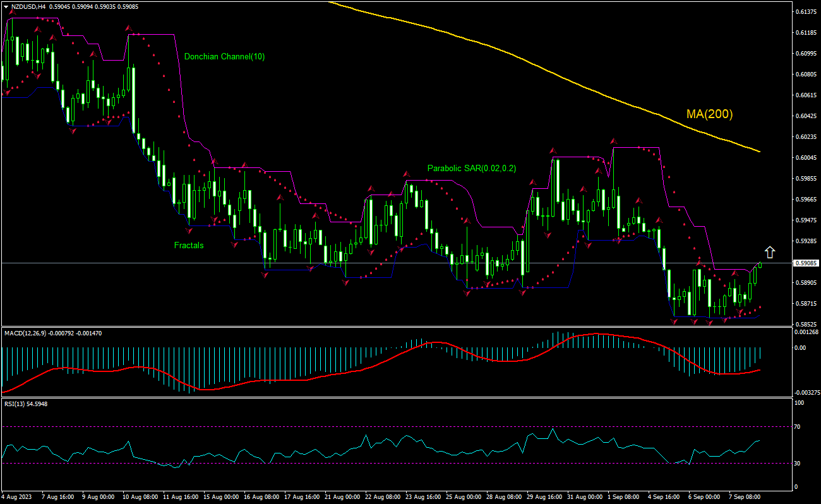The height and width of the screenshot is (504, 821).
Task: Click the RSI 70 level dashed line
Action: click(x=379, y=427)
